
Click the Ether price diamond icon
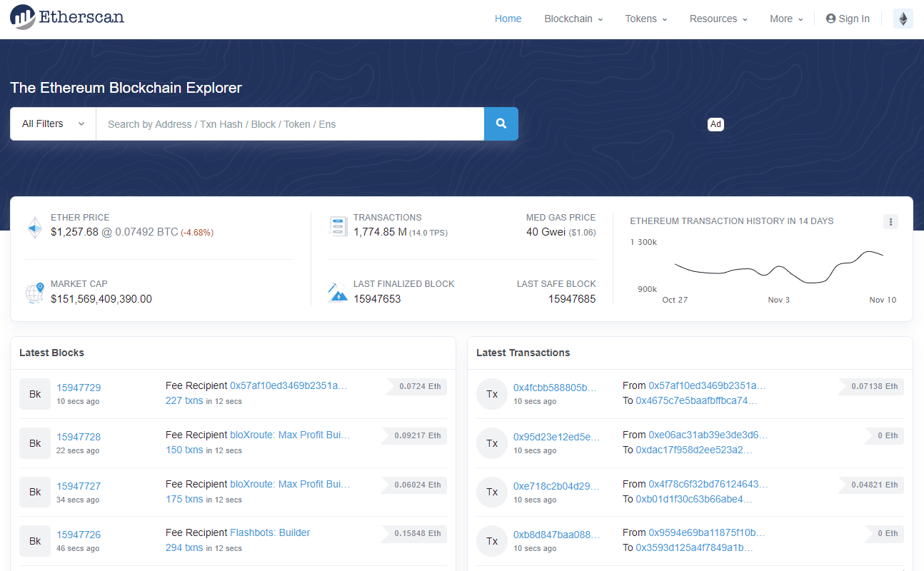pos(35,228)
